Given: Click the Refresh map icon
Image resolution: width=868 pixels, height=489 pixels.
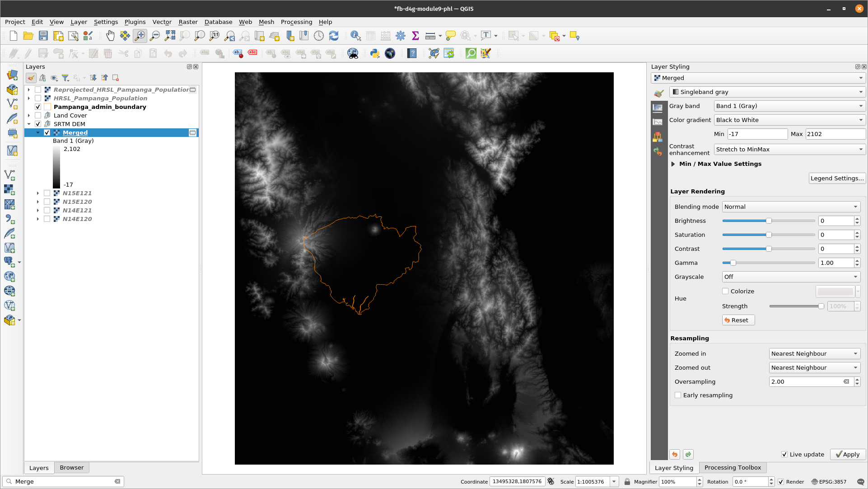Looking at the screenshot, I should [x=334, y=36].
